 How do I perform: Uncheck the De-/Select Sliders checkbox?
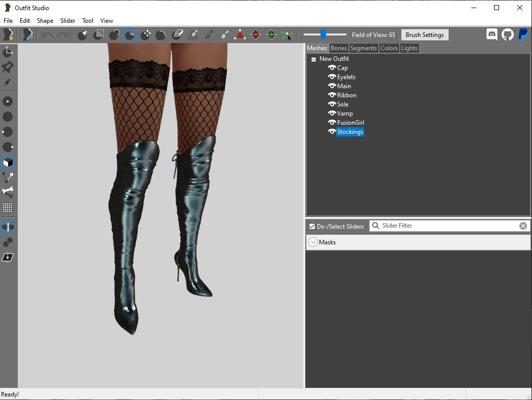(312, 226)
